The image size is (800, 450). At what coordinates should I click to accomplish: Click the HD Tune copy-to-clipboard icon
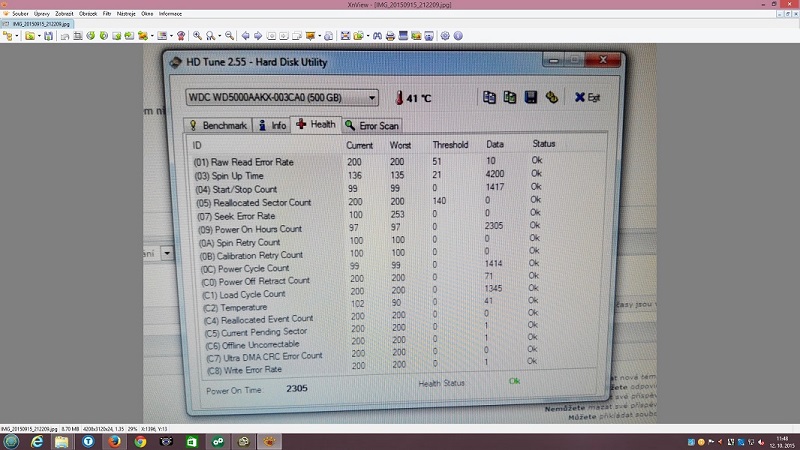(x=489, y=97)
